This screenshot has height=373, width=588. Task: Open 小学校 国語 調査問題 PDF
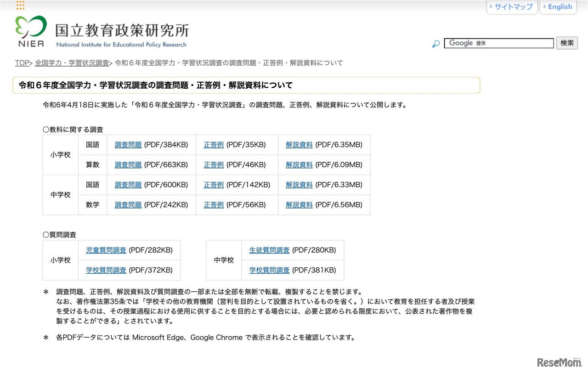tap(128, 144)
